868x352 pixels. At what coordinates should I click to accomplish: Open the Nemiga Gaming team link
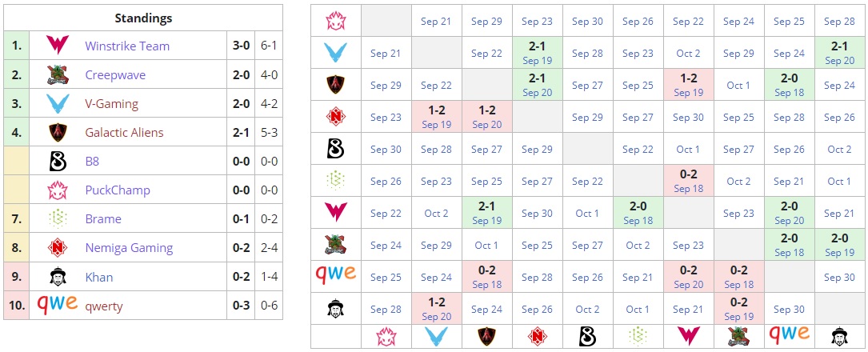point(129,248)
